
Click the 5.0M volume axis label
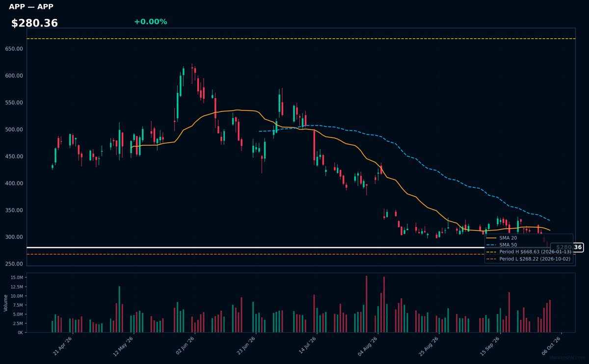coord(18,314)
